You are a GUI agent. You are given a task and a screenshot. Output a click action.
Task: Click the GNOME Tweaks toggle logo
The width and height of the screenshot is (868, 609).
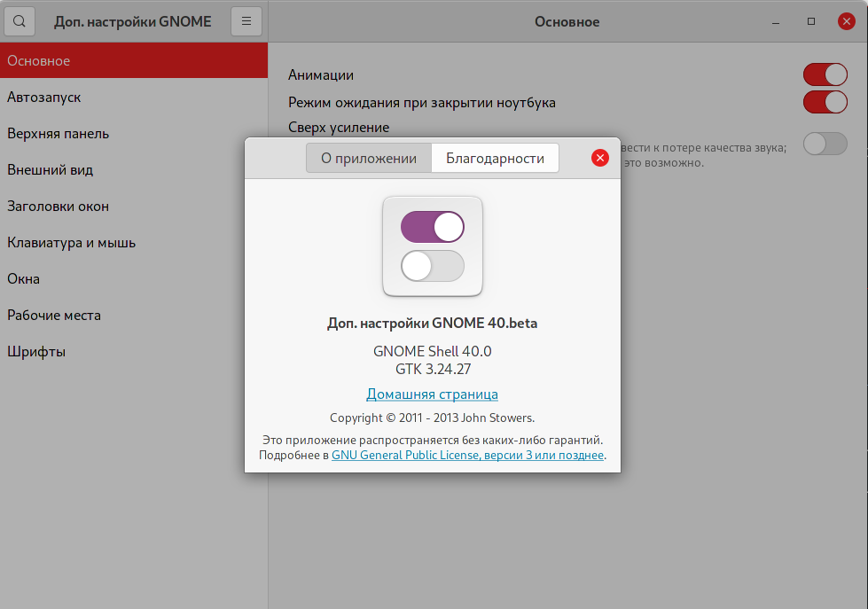pyautogui.click(x=433, y=246)
